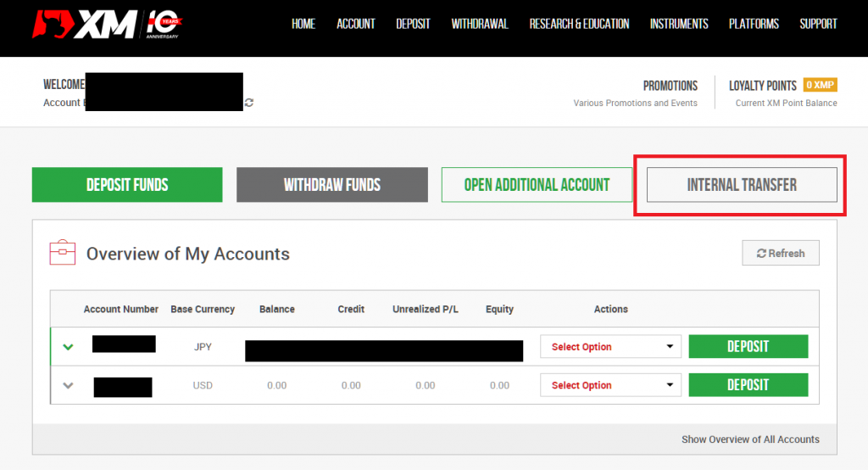Go to Research & Education menu
This screenshot has height=470, width=868.
(x=579, y=24)
